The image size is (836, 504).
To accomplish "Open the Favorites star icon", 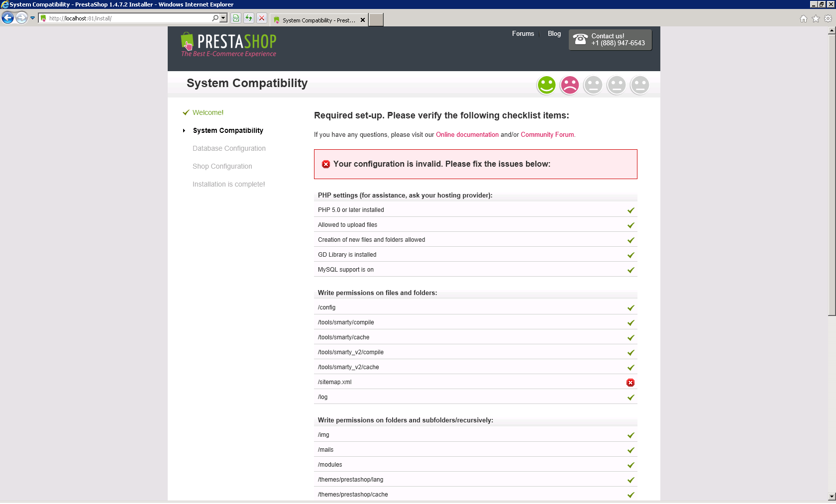I will 816,19.
